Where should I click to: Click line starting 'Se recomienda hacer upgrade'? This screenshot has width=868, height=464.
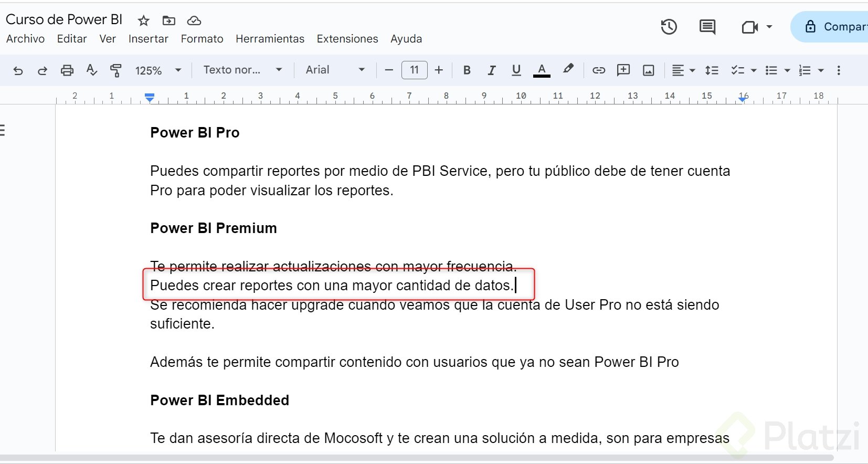435,314
